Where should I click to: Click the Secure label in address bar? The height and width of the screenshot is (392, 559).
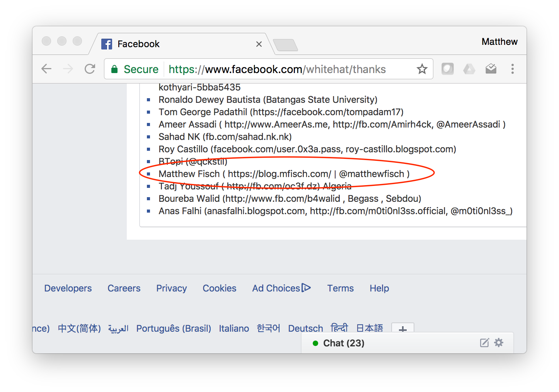141,69
